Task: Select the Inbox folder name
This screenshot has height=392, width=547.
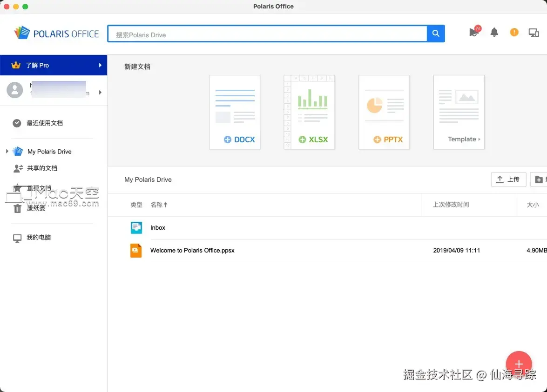Action: coord(158,227)
